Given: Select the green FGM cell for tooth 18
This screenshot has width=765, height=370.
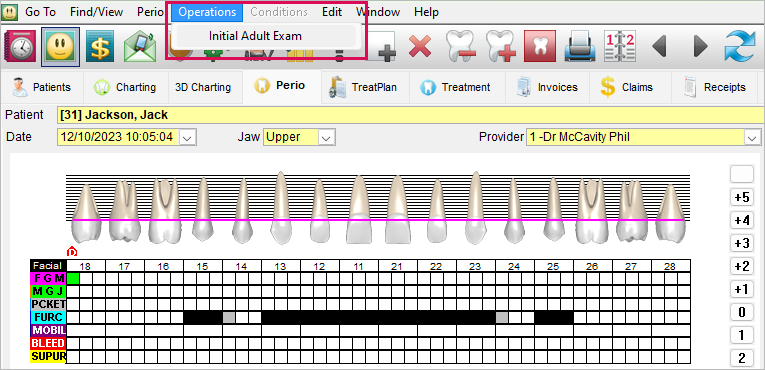Looking at the screenshot, I should pos(73,278).
